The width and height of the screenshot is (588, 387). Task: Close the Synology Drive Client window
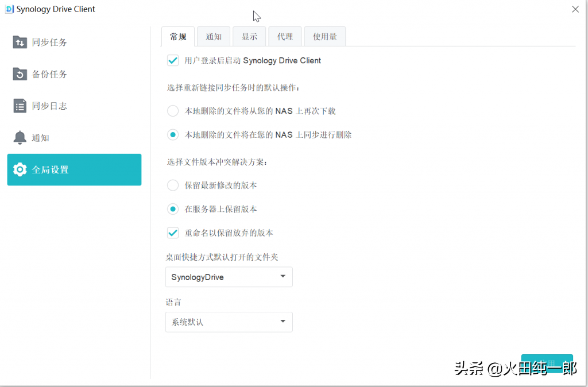[575, 9]
